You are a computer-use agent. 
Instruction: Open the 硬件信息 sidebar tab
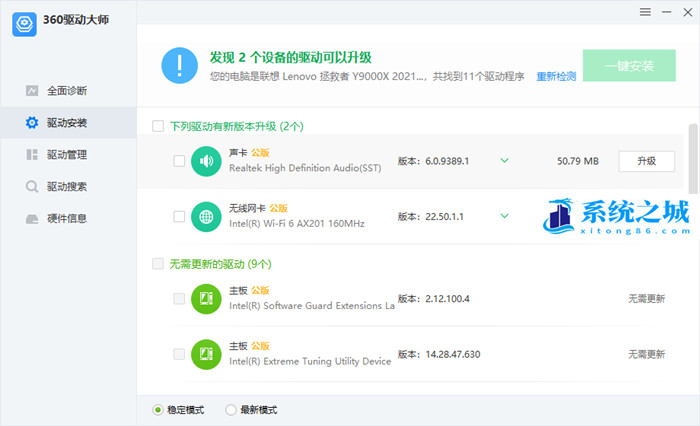coord(68,218)
